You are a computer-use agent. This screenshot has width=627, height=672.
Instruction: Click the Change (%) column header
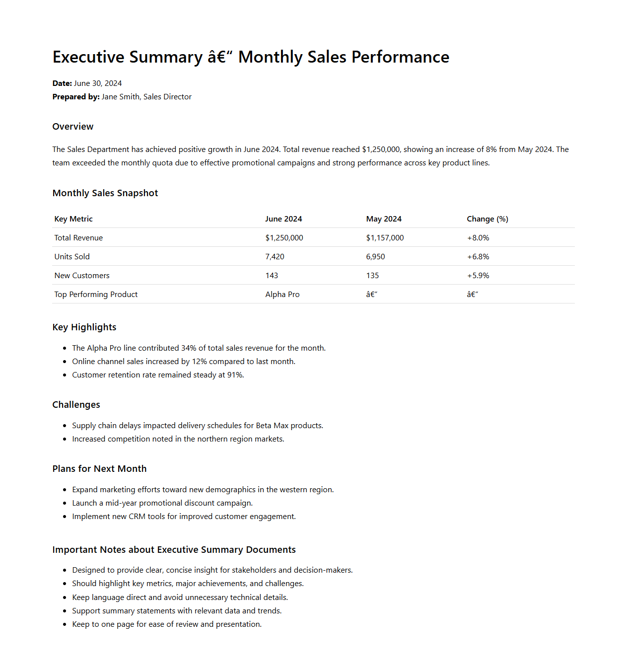[488, 219]
